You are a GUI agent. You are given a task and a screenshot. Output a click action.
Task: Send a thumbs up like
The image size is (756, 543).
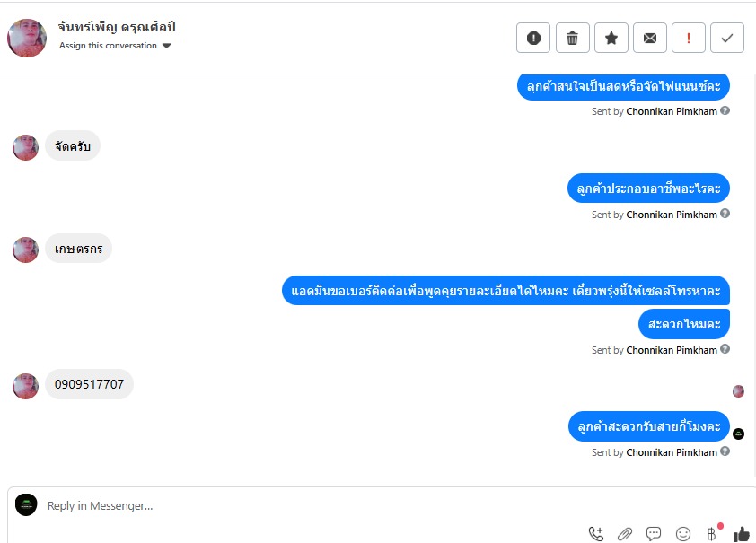click(x=742, y=533)
